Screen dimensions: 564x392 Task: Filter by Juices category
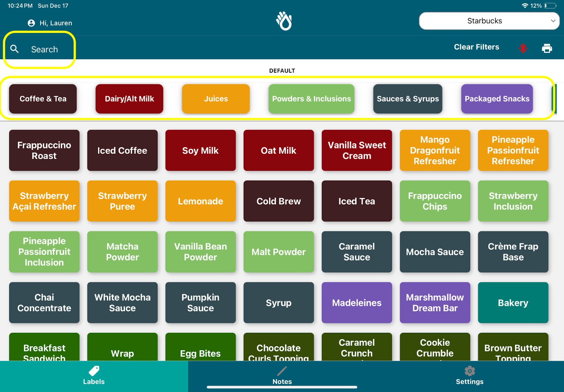tap(216, 99)
